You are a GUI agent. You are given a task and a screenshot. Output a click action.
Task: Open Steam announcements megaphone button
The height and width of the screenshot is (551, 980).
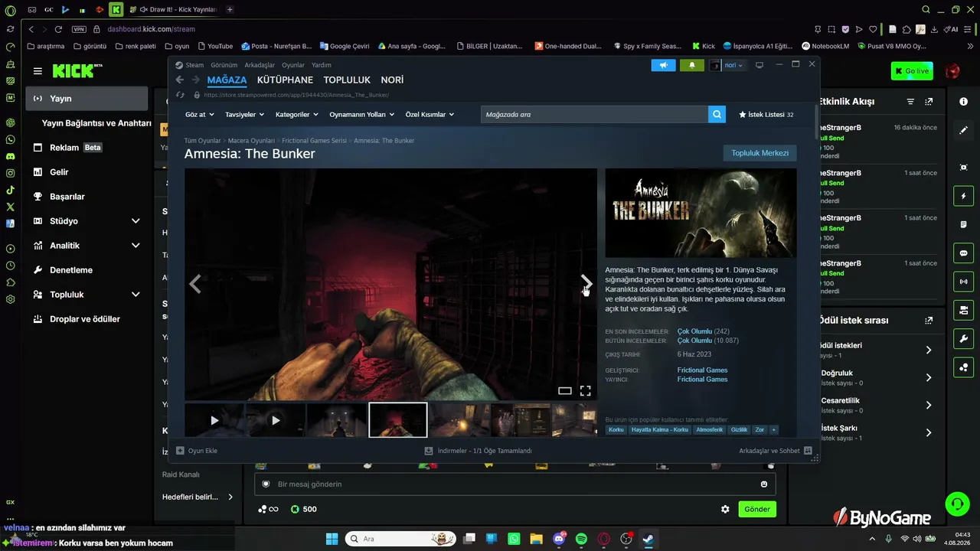coord(664,65)
